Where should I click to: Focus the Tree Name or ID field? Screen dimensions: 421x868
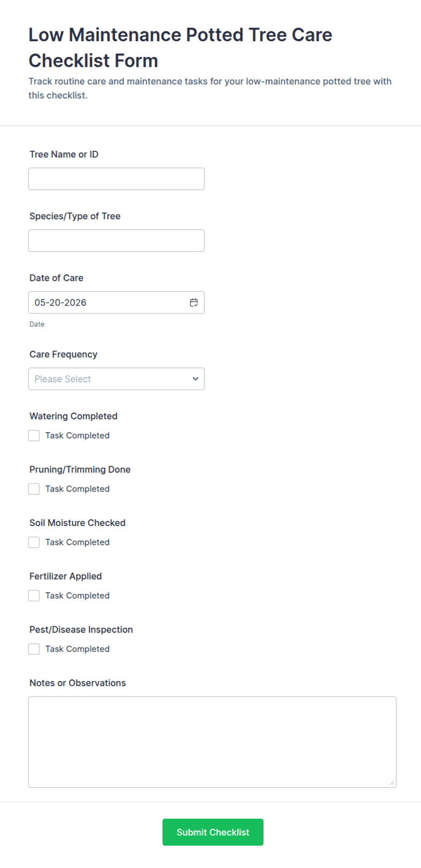pos(116,179)
